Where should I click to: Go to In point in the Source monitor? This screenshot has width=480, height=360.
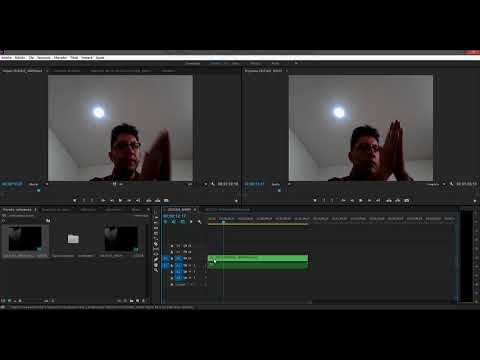click(x=103, y=201)
